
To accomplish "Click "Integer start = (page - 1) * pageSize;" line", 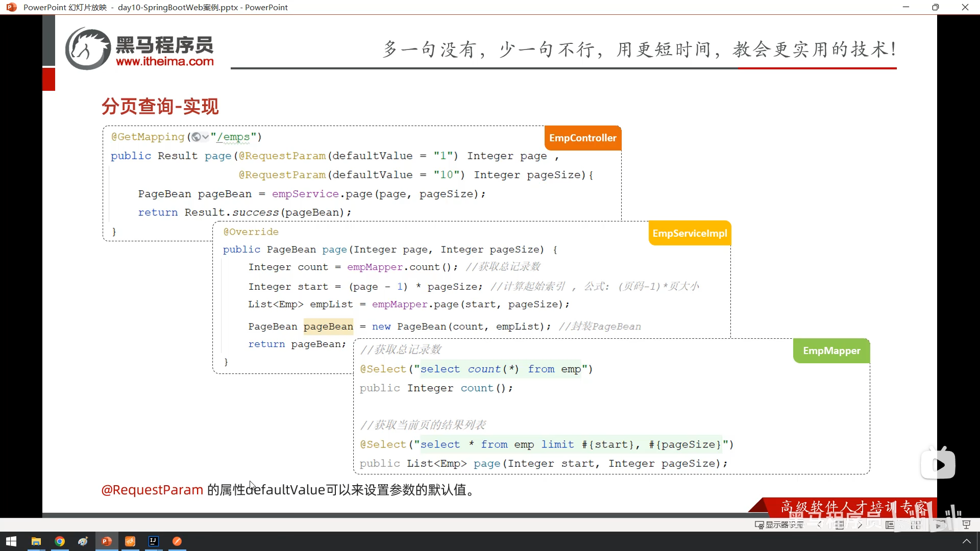I will pyautogui.click(x=365, y=287).
